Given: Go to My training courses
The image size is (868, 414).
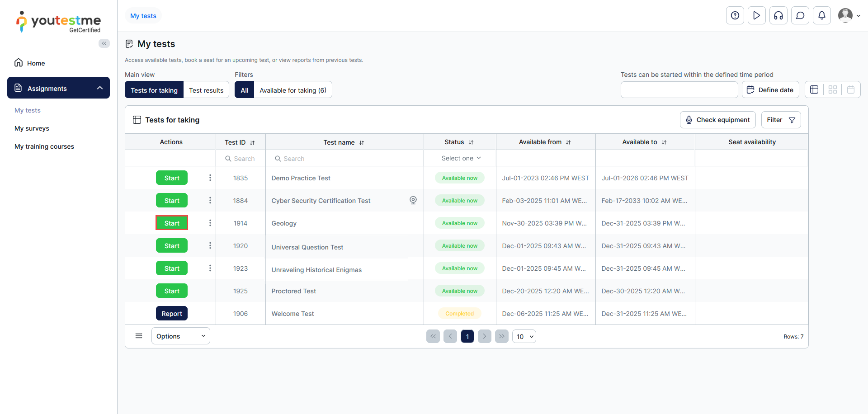Looking at the screenshot, I should 44,146.
